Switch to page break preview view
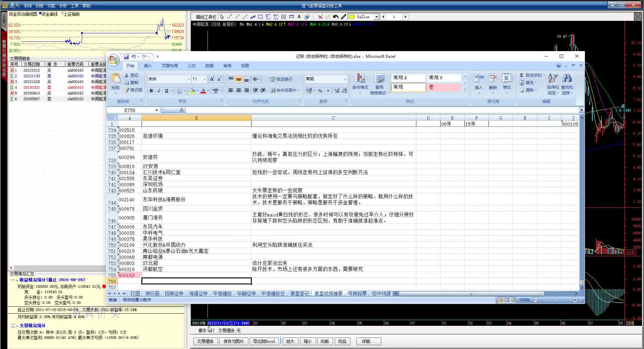644x349 pixels. tap(513, 300)
